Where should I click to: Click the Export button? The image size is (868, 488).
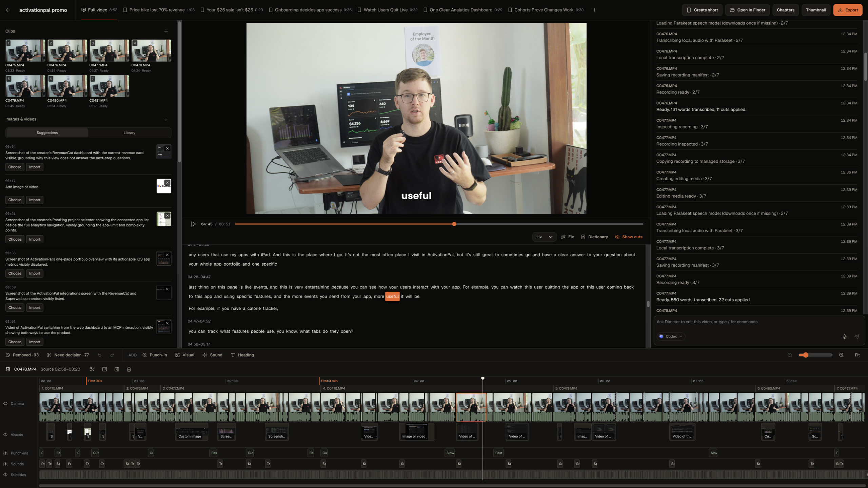click(x=848, y=10)
